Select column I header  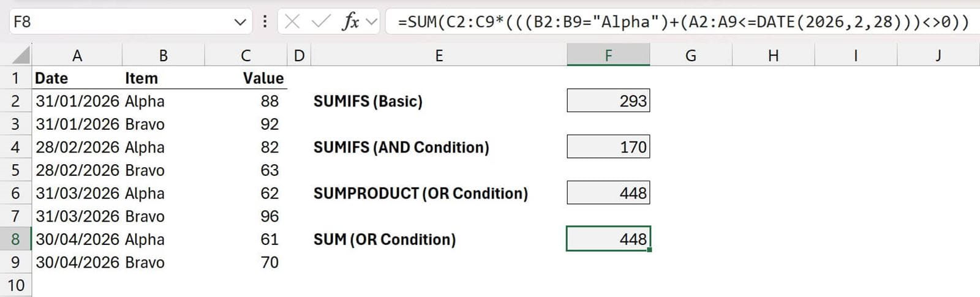(856, 56)
